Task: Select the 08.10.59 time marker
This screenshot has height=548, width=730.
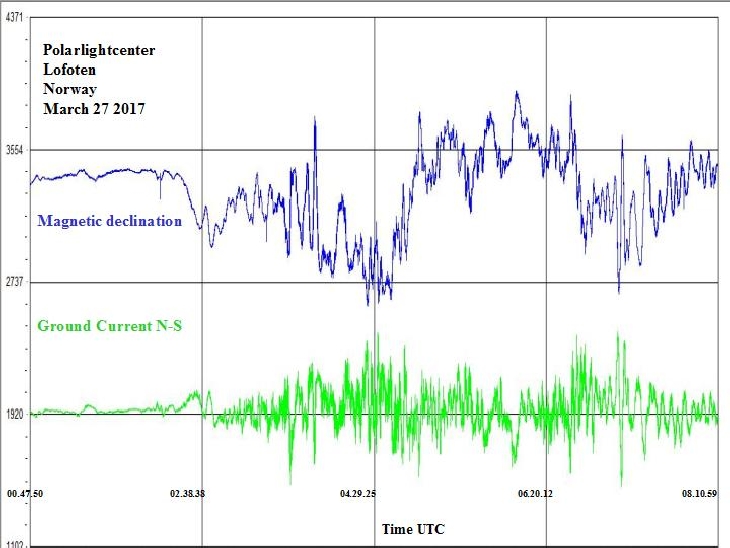Action: [x=698, y=493]
